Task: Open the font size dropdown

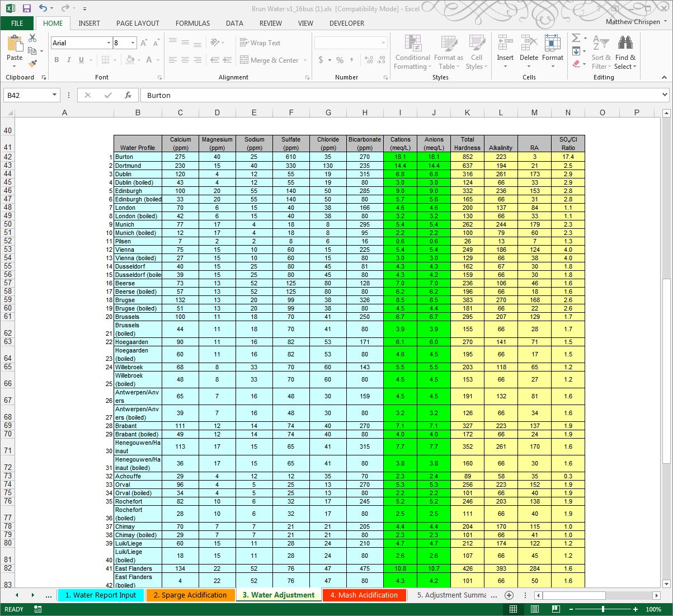Action: [134, 43]
